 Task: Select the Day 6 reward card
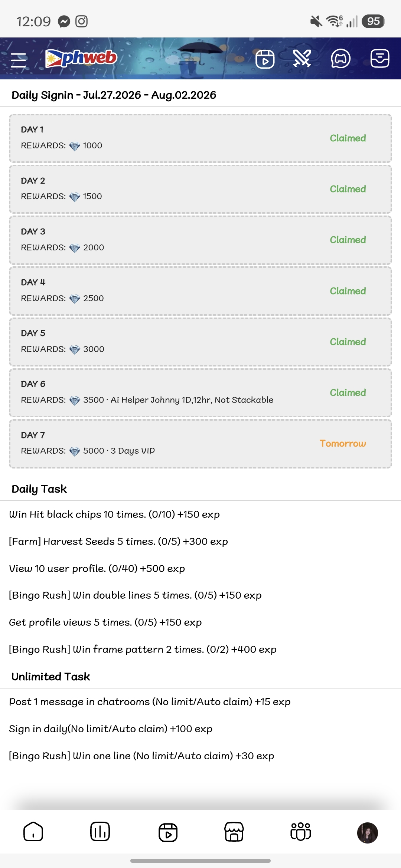200,393
